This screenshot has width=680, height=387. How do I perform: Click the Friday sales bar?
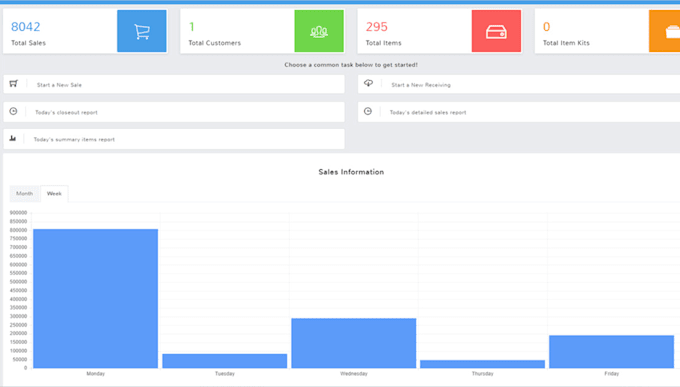tap(611, 351)
